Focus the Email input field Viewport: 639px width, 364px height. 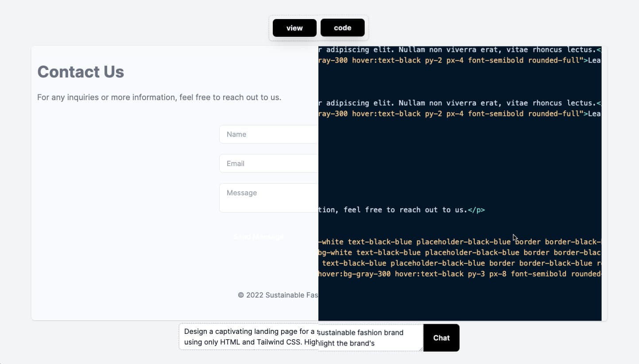click(x=268, y=163)
